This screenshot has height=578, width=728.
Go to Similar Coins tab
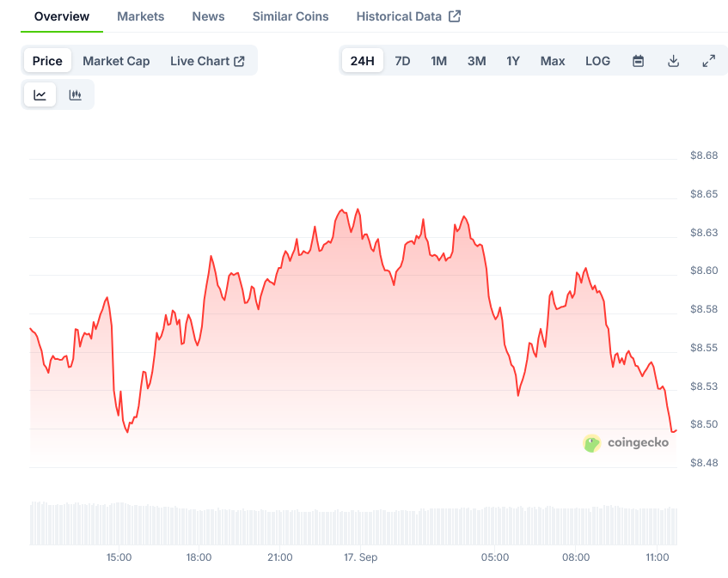coord(291,16)
